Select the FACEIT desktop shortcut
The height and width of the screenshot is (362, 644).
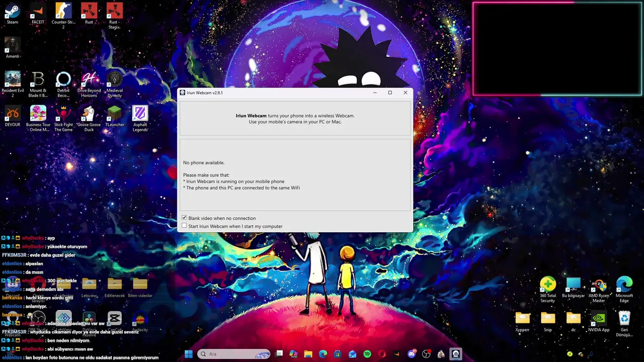(x=38, y=14)
